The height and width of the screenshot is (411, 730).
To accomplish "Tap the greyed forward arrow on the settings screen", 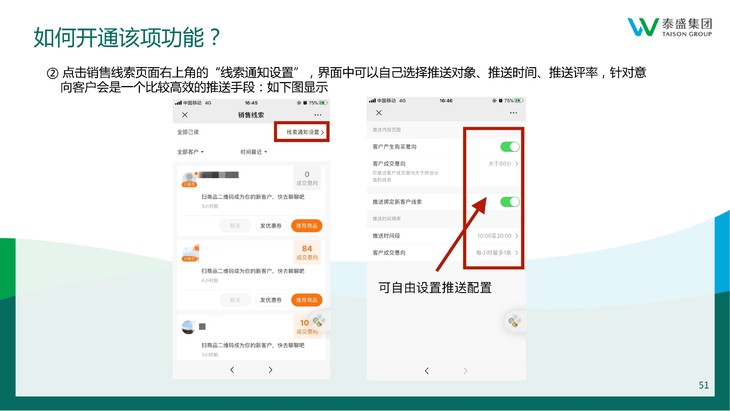I will point(465,371).
